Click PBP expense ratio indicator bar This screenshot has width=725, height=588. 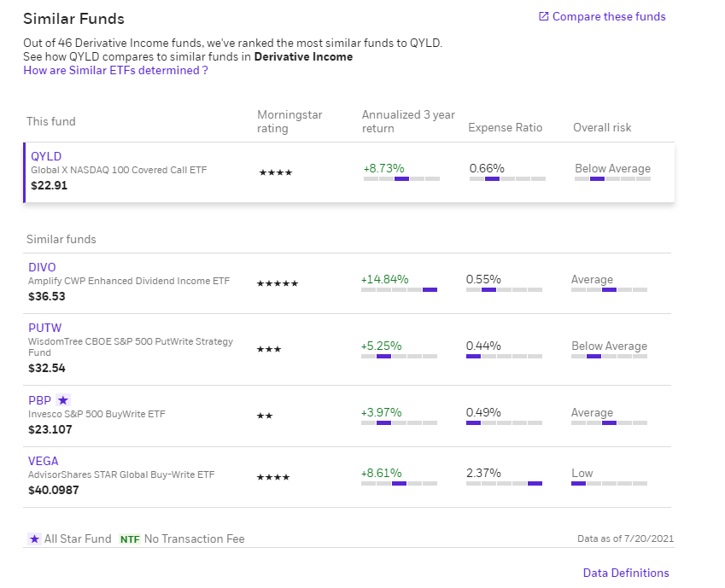[504, 423]
